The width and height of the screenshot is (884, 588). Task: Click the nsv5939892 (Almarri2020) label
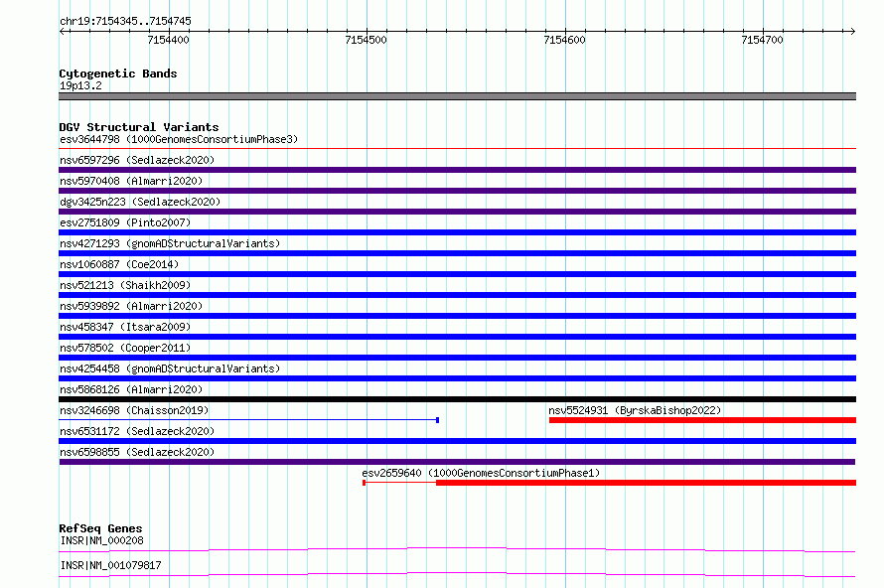(131, 306)
